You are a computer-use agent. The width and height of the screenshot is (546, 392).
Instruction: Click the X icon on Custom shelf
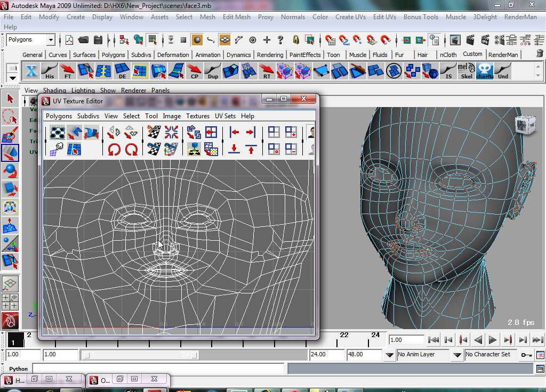pos(31,71)
